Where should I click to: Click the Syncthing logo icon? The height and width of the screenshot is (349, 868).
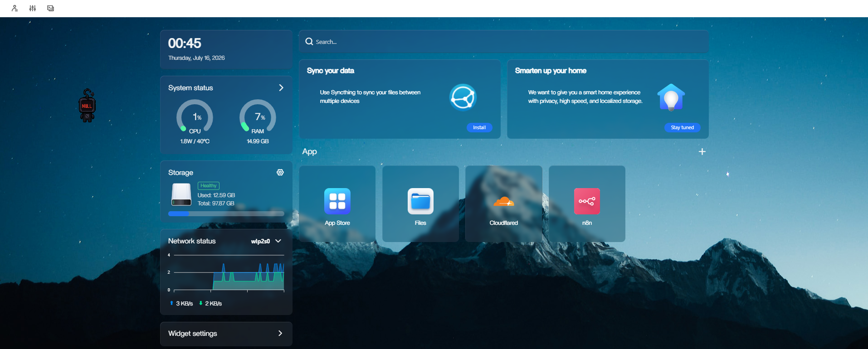pyautogui.click(x=463, y=97)
